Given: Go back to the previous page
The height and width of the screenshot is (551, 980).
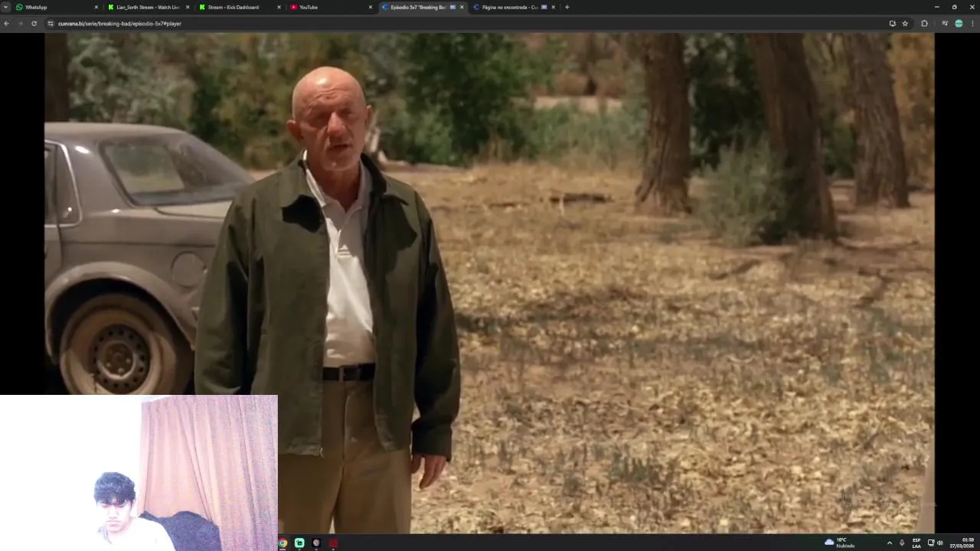Looking at the screenshot, I should 6,24.
